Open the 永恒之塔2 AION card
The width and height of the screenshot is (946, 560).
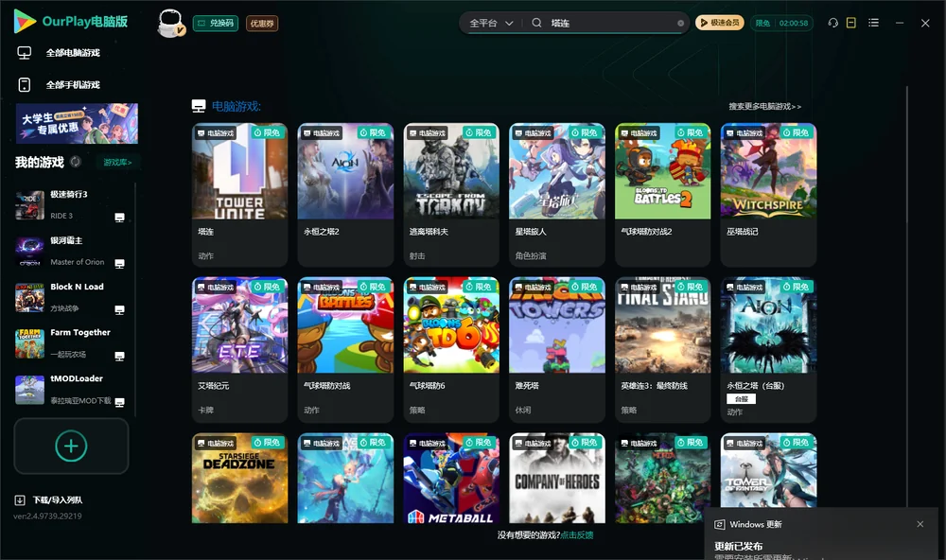coord(345,194)
